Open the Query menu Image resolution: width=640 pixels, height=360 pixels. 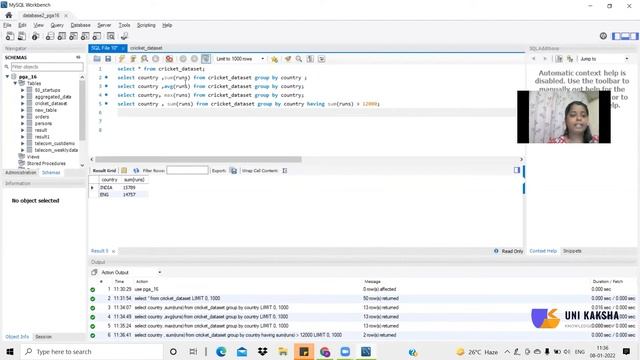tap(57, 25)
